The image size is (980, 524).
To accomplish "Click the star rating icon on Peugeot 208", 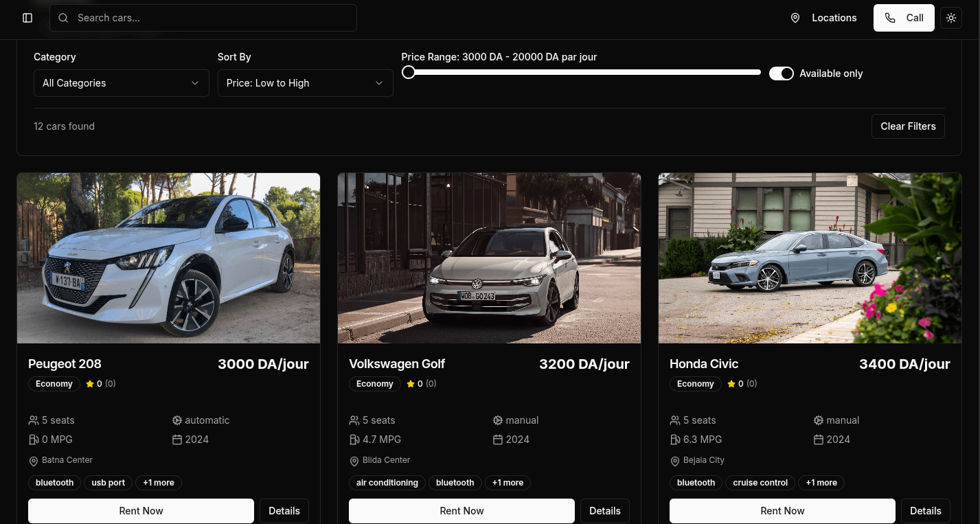I will click(x=90, y=384).
